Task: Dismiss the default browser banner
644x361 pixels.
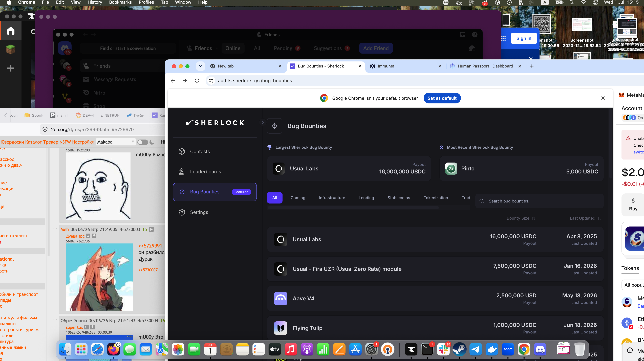Action: coord(603,98)
